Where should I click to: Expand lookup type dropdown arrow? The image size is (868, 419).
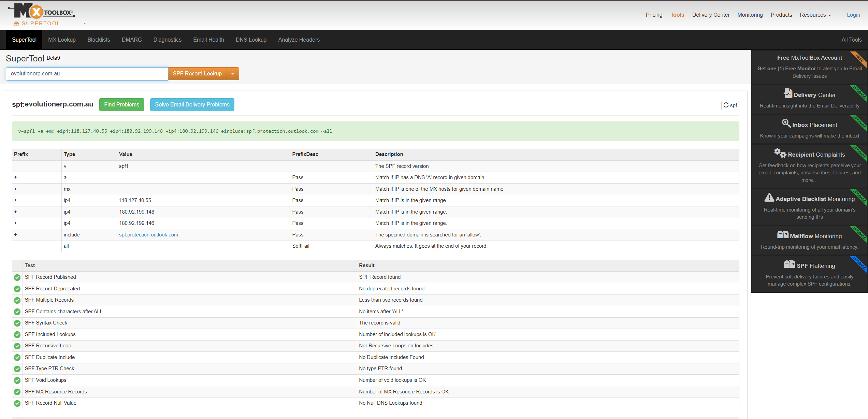[233, 74]
